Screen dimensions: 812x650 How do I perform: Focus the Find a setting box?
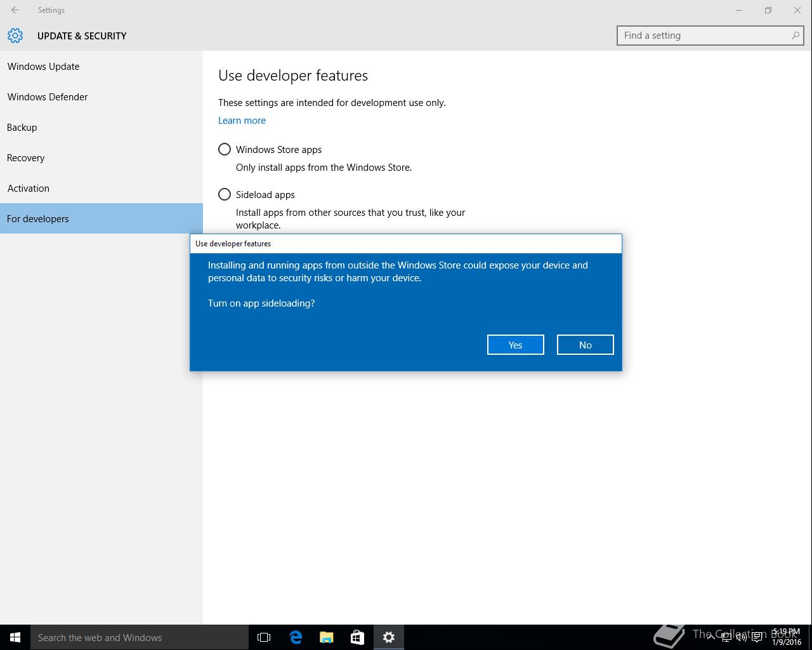(710, 36)
